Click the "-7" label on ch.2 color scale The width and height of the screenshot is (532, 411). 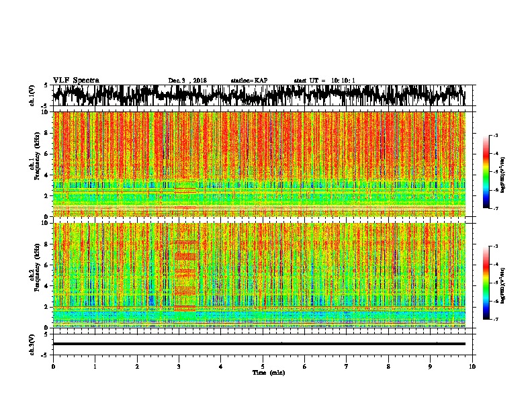point(495,319)
